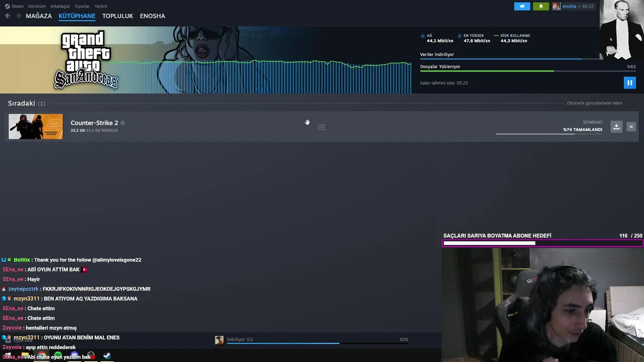
Task: Click the info icon beside Counter-Strike 2
Action: click(122, 123)
